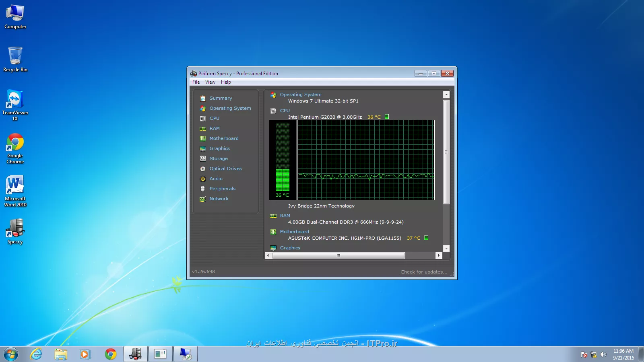The width and height of the screenshot is (644, 362).
Task: Click the horizontal scrollbar right arrow
Action: (x=439, y=255)
